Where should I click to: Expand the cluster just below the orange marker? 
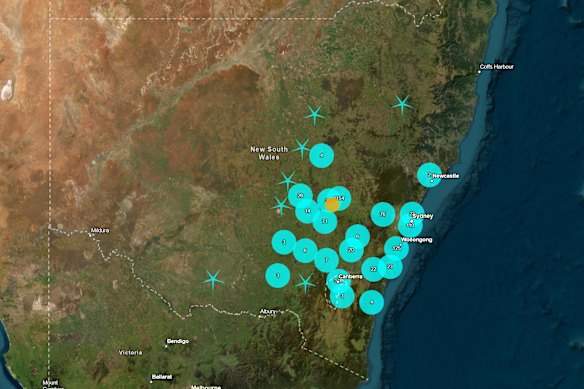tap(325, 221)
